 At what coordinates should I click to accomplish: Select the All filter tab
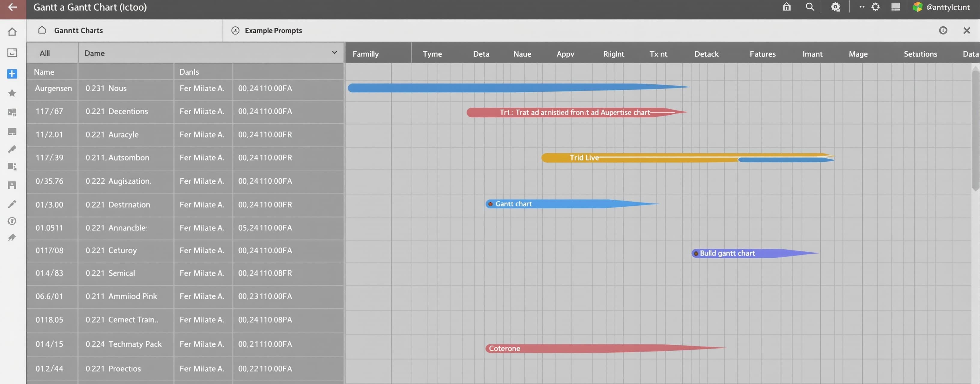pos(45,53)
